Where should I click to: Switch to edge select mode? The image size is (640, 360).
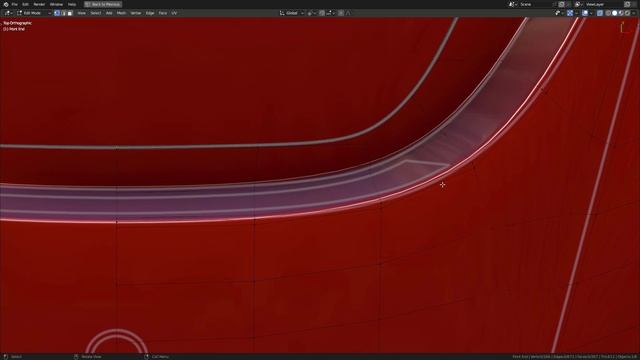pyautogui.click(x=63, y=13)
